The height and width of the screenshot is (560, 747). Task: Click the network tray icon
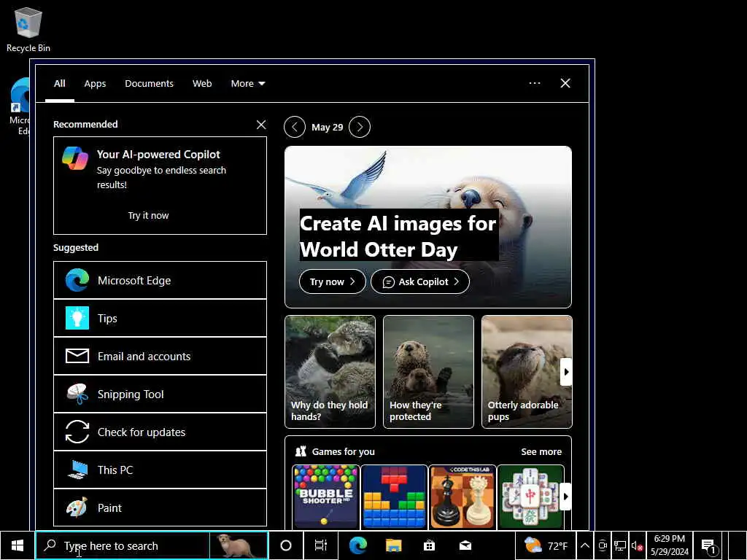[x=620, y=545]
